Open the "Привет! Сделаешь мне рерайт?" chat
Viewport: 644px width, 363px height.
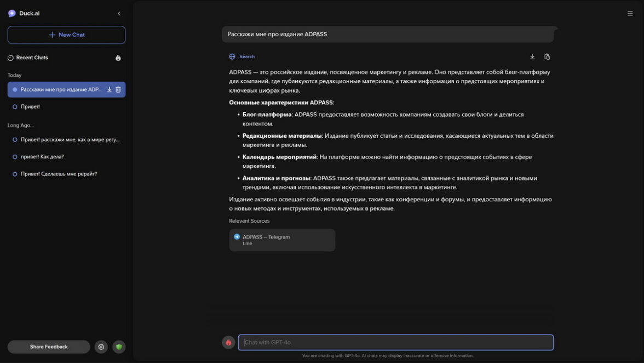point(59,174)
